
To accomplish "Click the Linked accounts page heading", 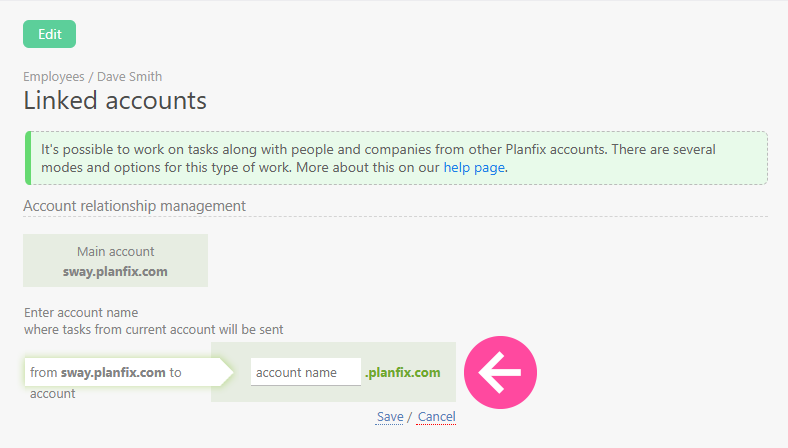I will pos(115,100).
